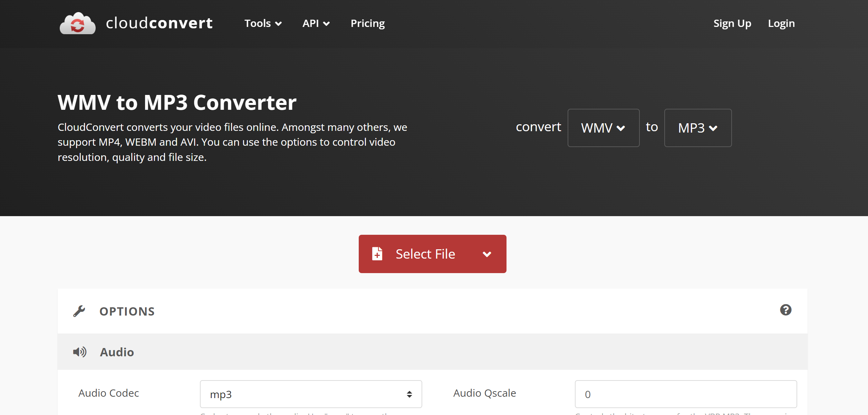Click the Login link
The height and width of the screenshot is (415, 868).
coord(781,23)
